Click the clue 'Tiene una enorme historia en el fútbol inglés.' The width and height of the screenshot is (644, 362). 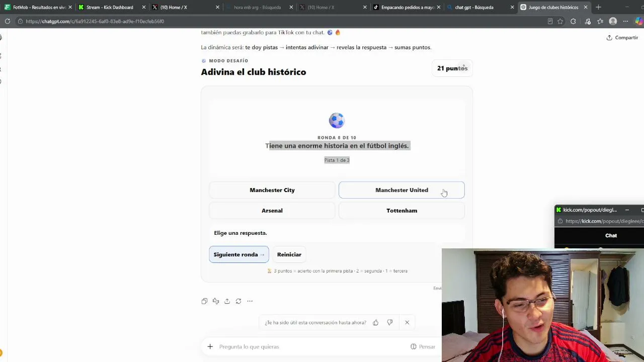[x=337, y=146]
